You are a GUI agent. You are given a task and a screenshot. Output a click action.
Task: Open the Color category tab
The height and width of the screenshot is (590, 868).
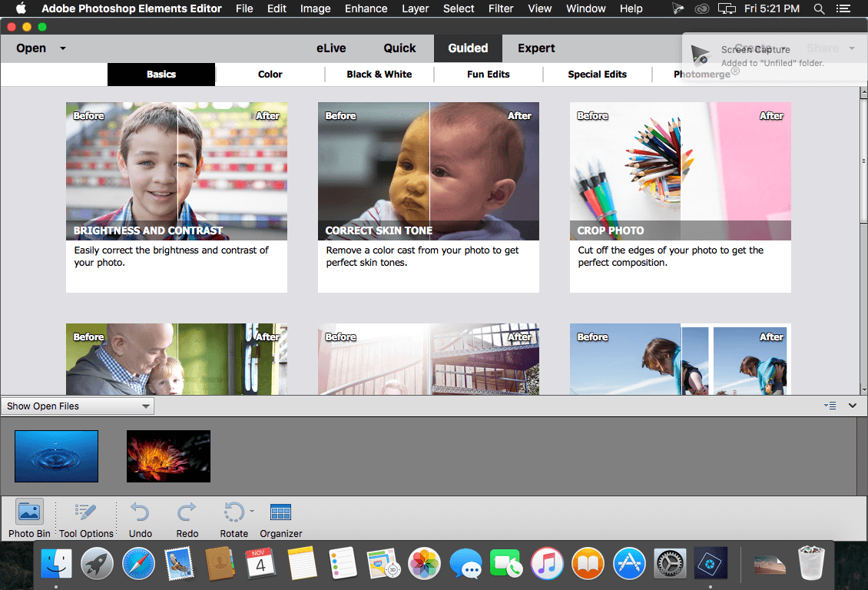(x=270, y=75)
